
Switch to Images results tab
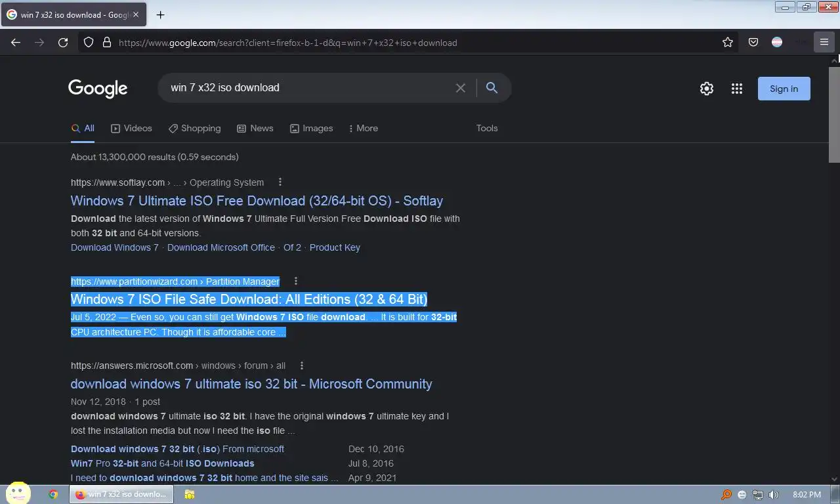[311, 129]
